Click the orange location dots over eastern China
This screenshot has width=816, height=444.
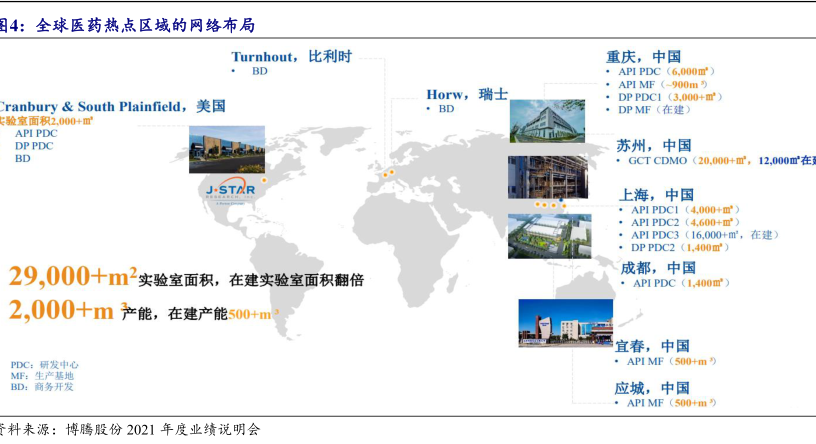[x=547, y=204]
